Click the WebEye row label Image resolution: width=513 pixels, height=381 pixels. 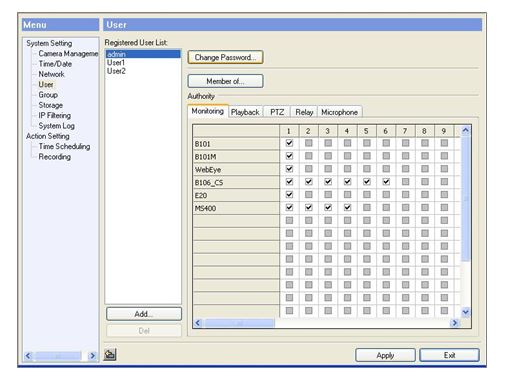(x=236, y=169)
